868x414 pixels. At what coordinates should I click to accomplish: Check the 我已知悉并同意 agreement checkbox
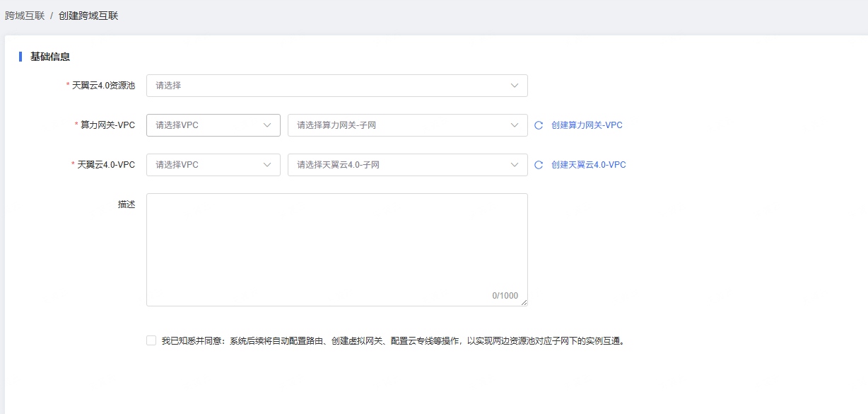point(151,340)
